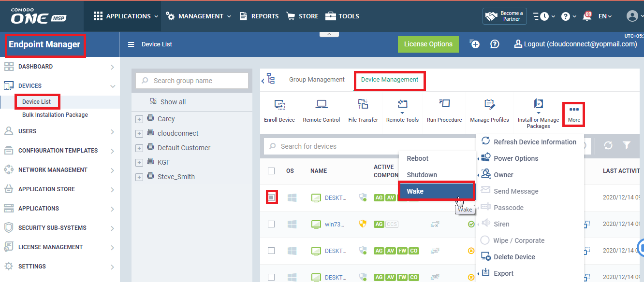
Task: Open the Applications grid menu
Action: tap(126, 16)
